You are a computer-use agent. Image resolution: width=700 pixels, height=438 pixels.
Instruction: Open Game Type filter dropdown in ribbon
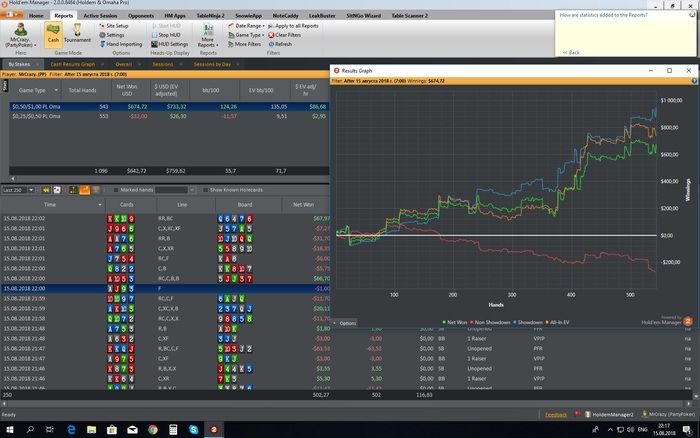tap(246, 35)
